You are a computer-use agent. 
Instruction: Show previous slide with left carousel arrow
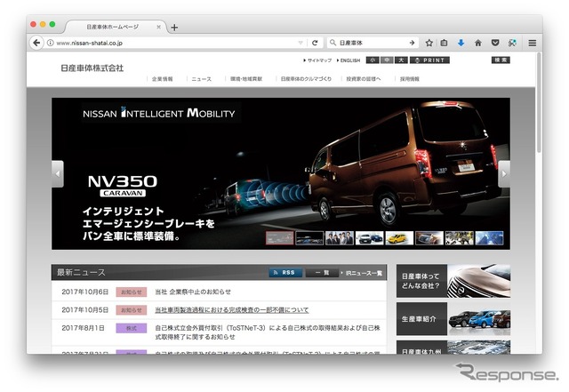click(x=58, y=174)
